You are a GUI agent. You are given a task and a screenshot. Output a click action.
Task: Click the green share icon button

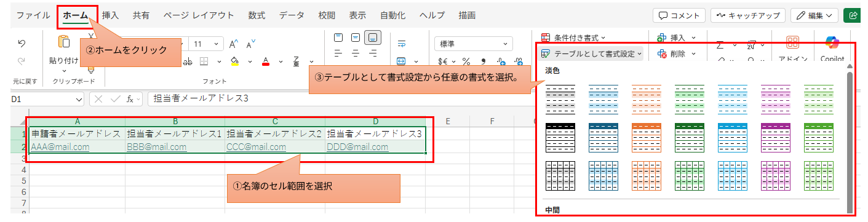coord(853,15)
